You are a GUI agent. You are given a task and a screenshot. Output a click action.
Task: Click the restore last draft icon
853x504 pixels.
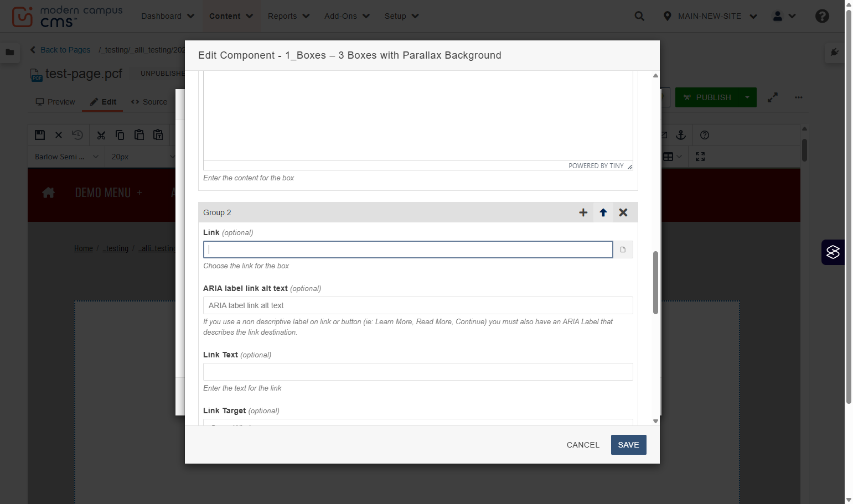point(77,135)
